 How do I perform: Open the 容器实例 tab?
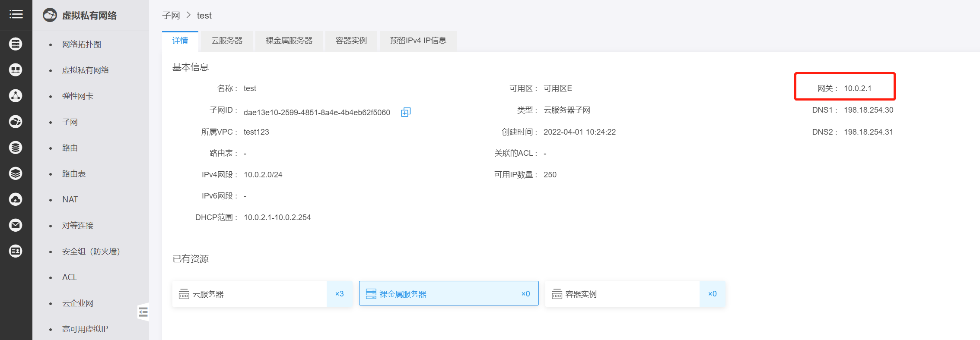click(x=351, y=41)
